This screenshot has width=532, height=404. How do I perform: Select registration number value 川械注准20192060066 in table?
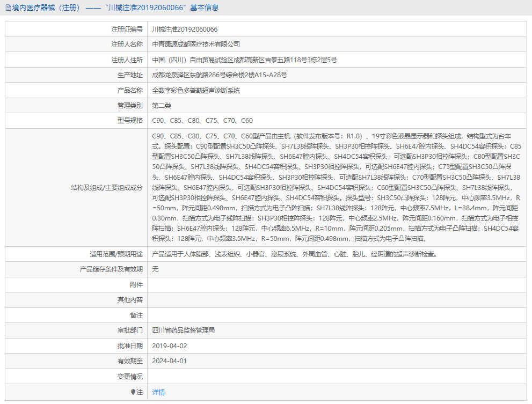tap(185, 29)
